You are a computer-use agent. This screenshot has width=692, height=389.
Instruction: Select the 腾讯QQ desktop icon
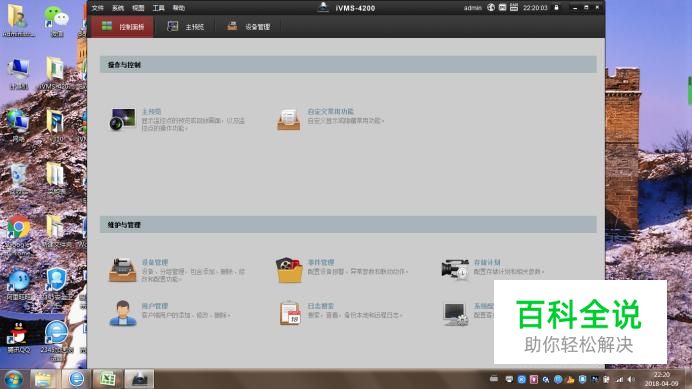pos(18,338)
